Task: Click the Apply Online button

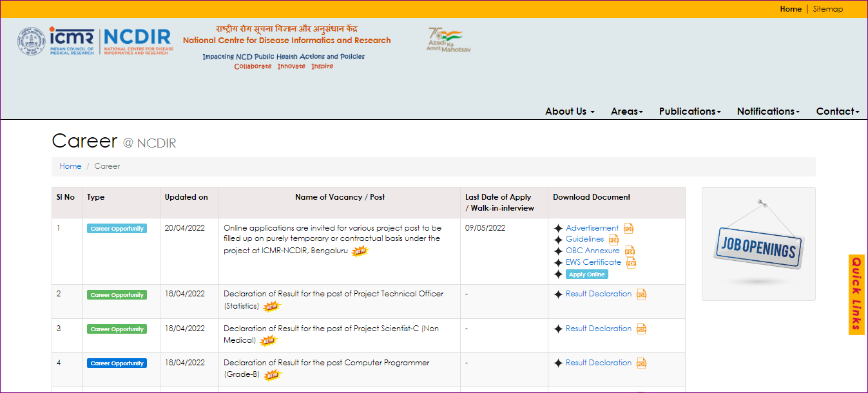Action: [586, 274]
